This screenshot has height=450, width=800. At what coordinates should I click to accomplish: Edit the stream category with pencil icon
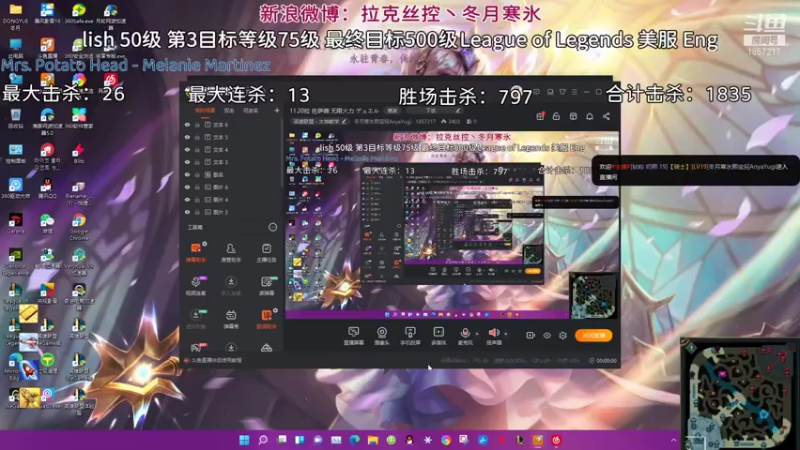344,121
